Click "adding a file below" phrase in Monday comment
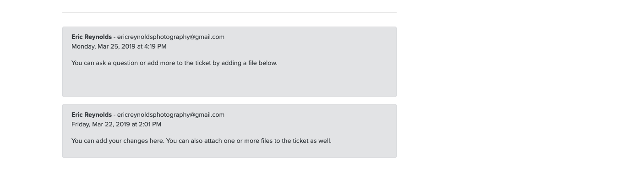644x185 pixels. tap(249, 63)
